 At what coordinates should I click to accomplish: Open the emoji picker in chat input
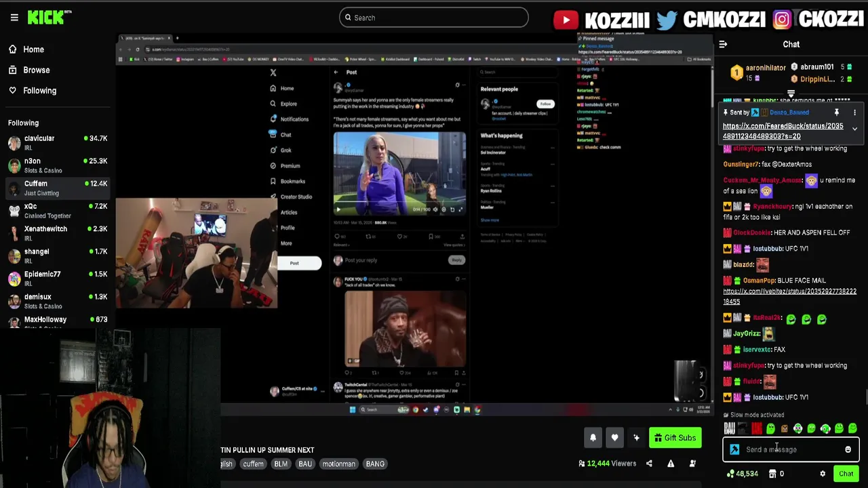[x=848, y=449]
